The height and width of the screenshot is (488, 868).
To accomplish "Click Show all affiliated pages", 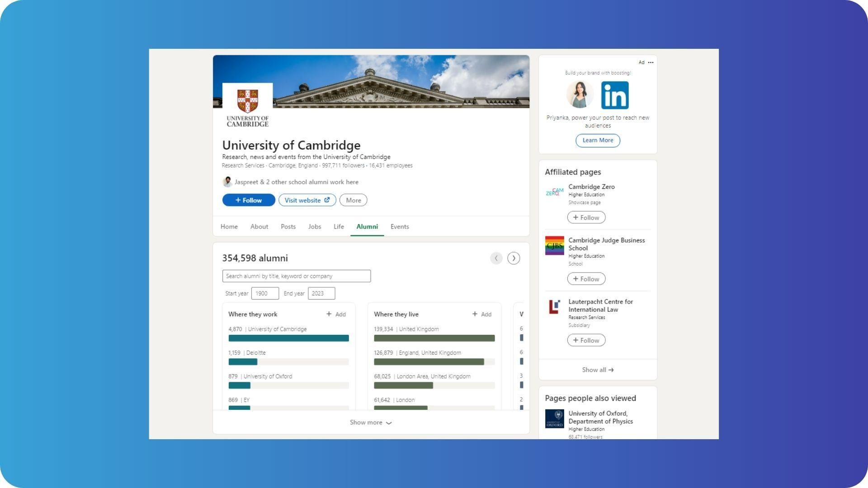I will click(598, 370).
